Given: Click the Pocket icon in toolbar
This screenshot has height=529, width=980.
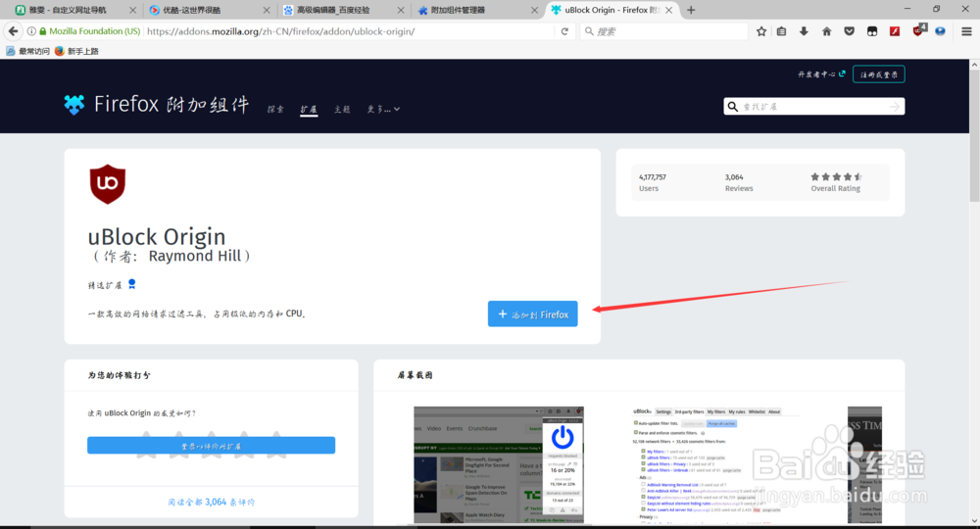Looking at the screenshot, I should pyautogui.click(x=849, y=31).
